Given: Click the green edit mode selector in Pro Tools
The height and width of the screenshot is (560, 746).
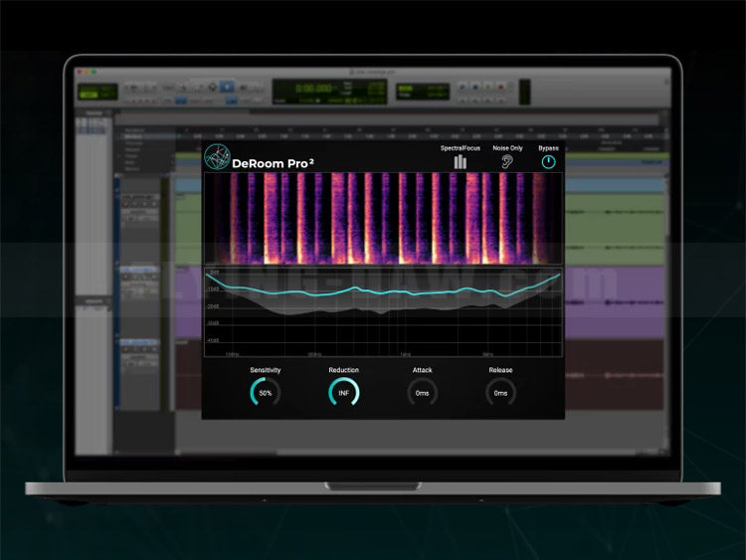Looking at the screenshot, I should coord(97,92).
